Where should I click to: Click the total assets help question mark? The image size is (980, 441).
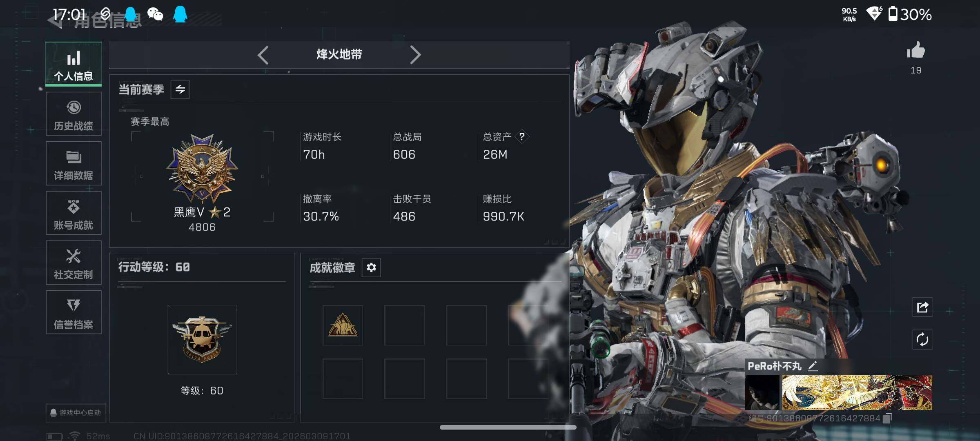[x=522, y=136]
